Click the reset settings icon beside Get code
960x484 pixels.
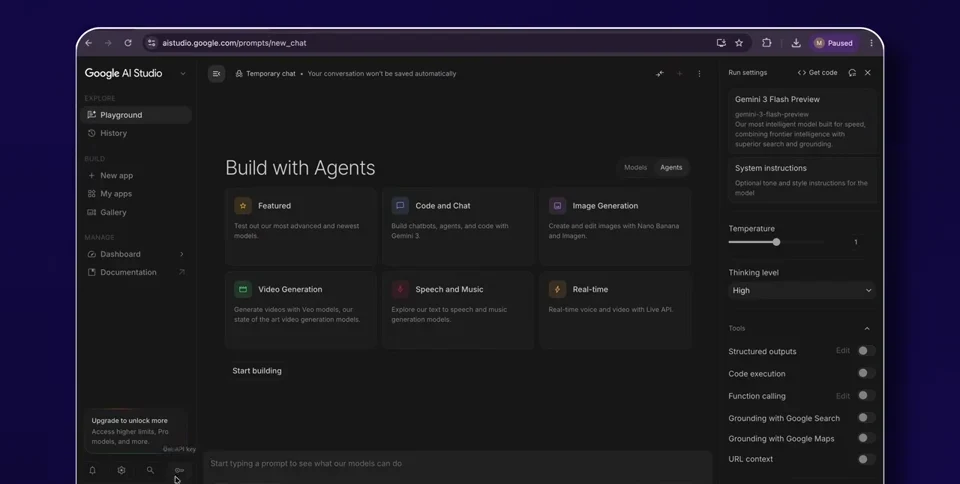point(852,72)
